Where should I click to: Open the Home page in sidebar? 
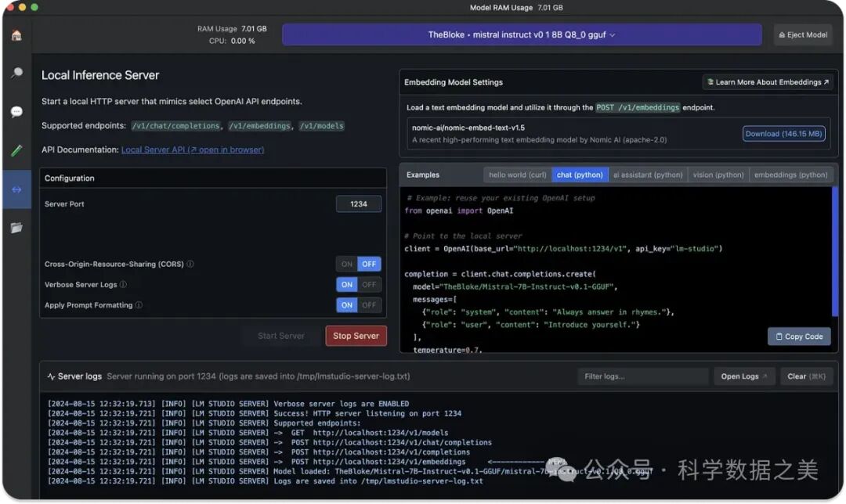[16, 35]
